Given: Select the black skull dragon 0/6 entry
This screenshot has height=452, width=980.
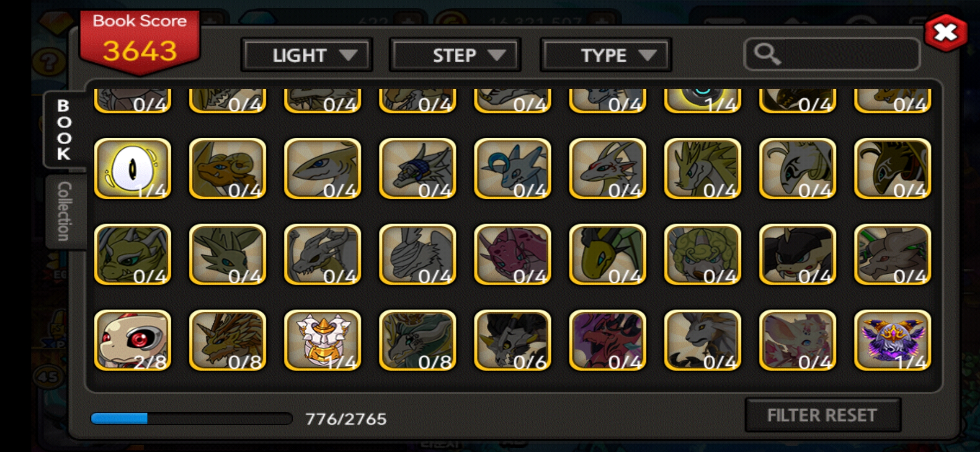Looking at the screenshot, I should 513,340.
